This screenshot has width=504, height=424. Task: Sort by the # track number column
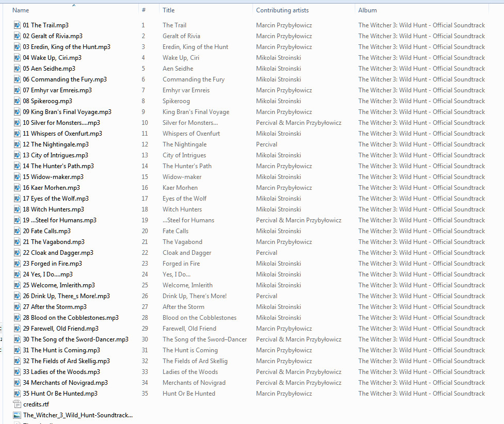pos(144,10)
